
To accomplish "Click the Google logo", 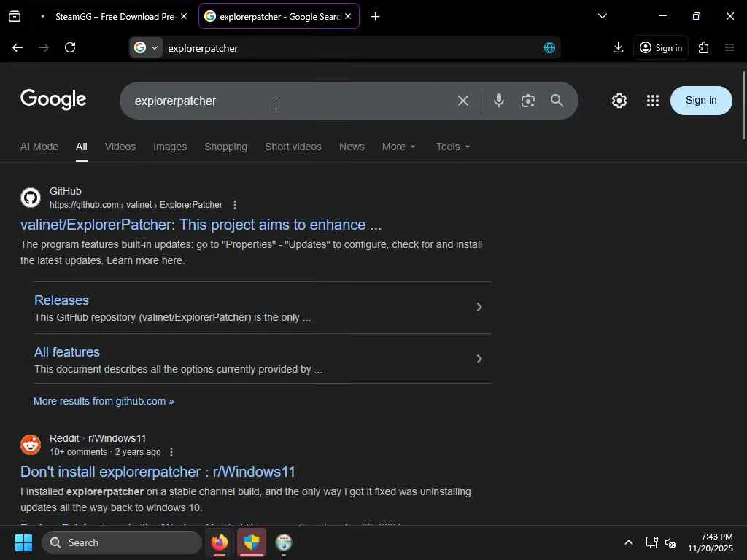I will click(53, 99).
